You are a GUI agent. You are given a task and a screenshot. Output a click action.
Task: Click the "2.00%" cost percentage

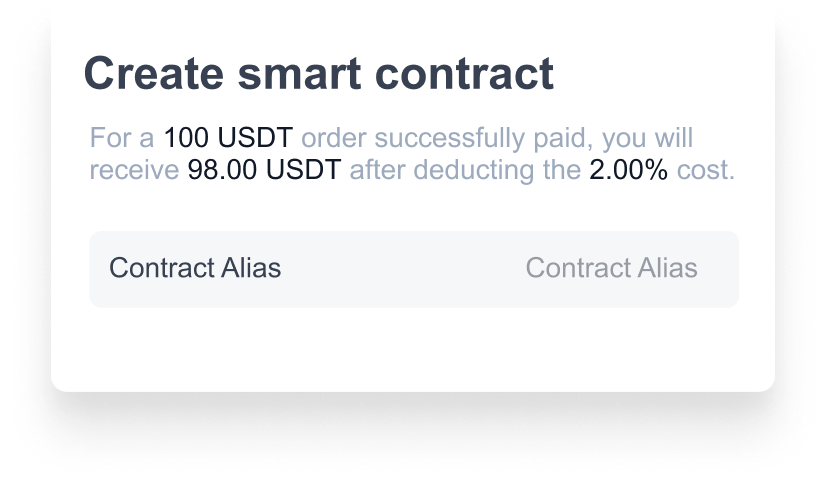(628, 170)
